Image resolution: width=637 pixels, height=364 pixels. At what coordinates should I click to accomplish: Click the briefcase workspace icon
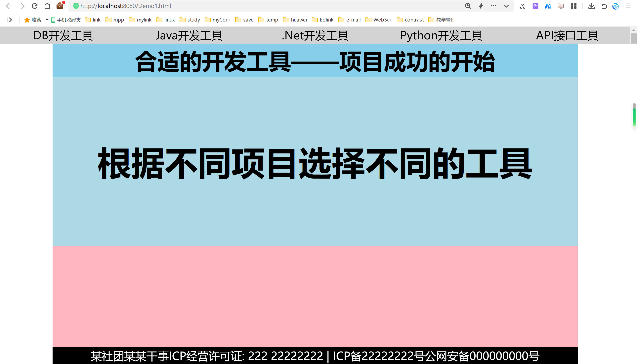tap(60, 6)
